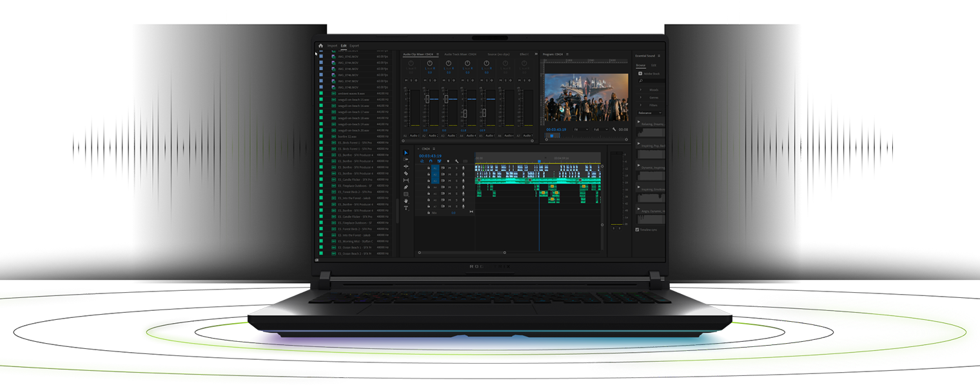Open the Relevance sort dropdown
The image size is (980, 385).
(649, 113)
